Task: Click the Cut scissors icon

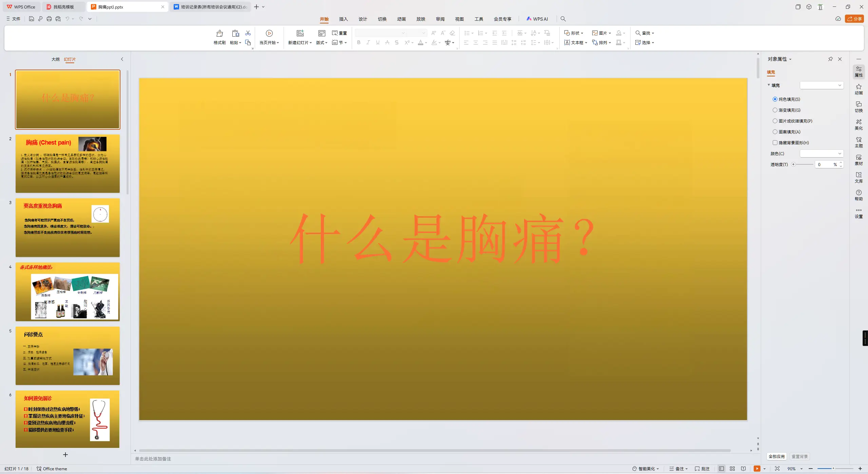Action: click(x=248, y=33)
